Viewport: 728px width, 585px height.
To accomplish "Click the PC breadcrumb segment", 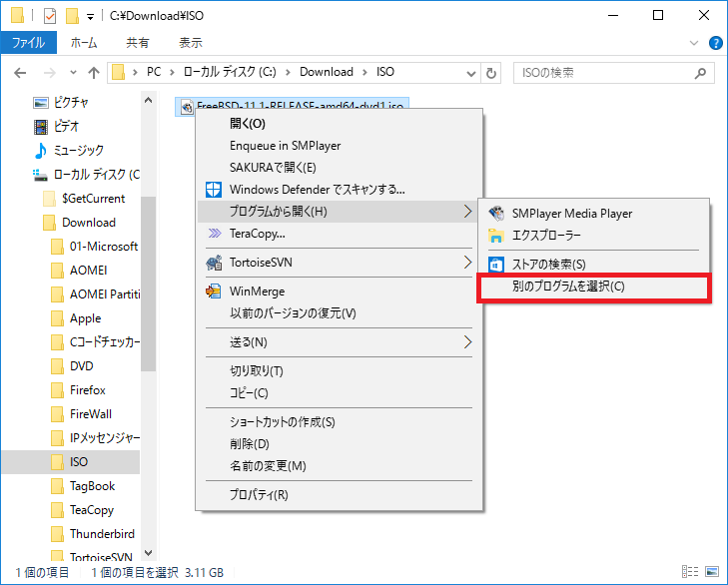I will (x=154, y=72).
